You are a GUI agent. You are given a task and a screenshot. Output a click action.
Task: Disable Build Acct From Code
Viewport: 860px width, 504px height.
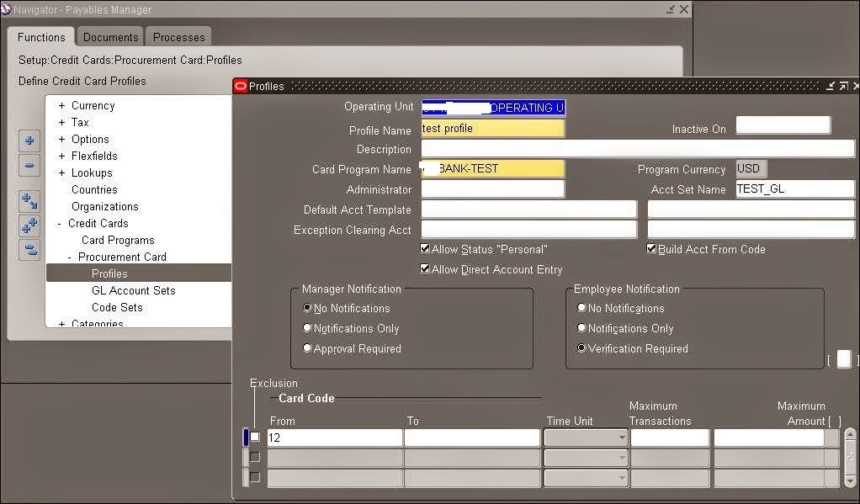pyautogui.click(x=651, y=248)
